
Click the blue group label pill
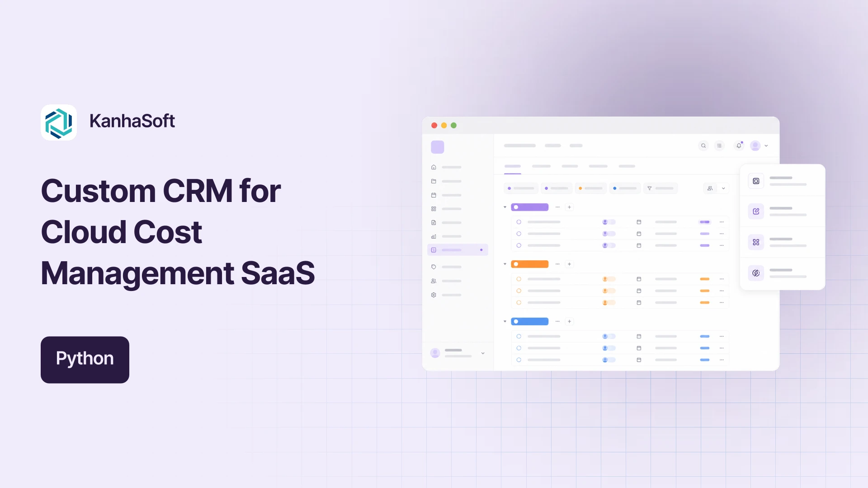pyautogui.click(x=530, y=321)
